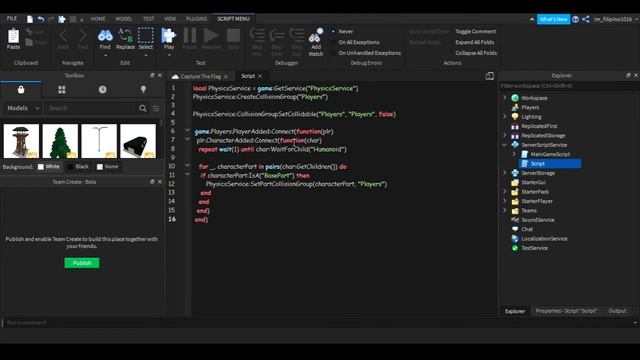Open the help question mark icon
The width and height of the screenshot is (640, 360).
[x=576, y=19]
